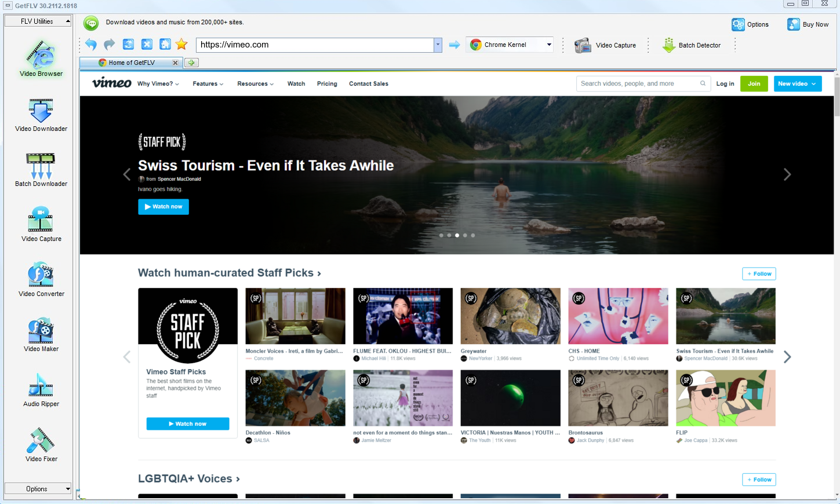Open the Batch Downloader tool
This screenshot has height=504, width=840.
(41, 169)
